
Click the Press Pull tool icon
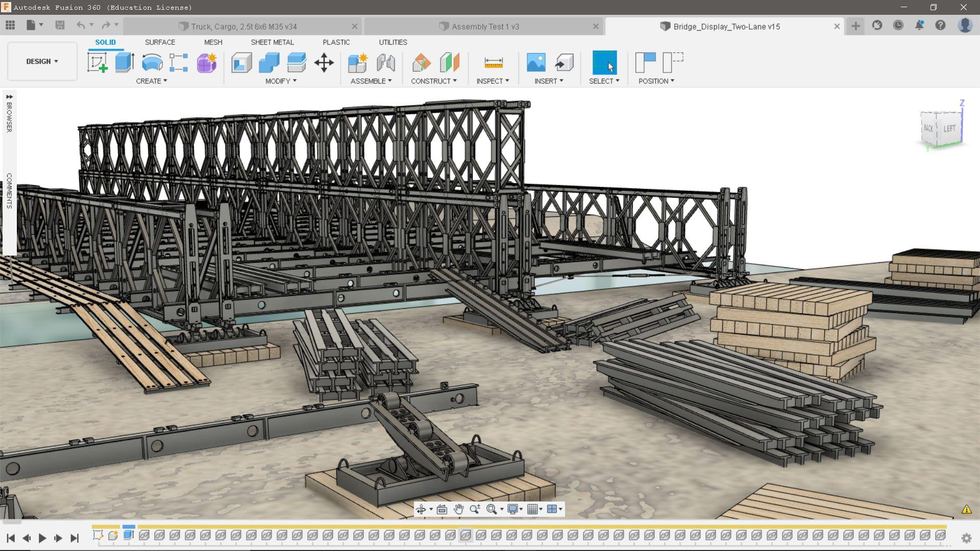click(241, 63)
